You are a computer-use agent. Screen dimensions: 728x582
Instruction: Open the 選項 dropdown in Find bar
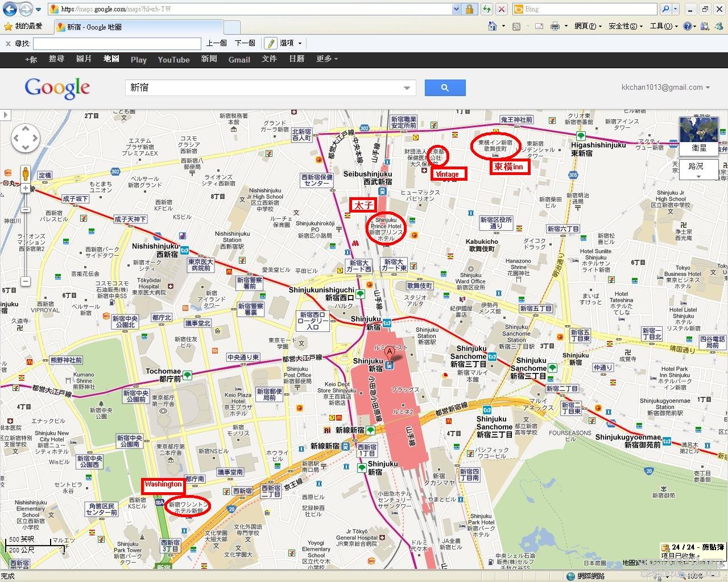[291, 43]
